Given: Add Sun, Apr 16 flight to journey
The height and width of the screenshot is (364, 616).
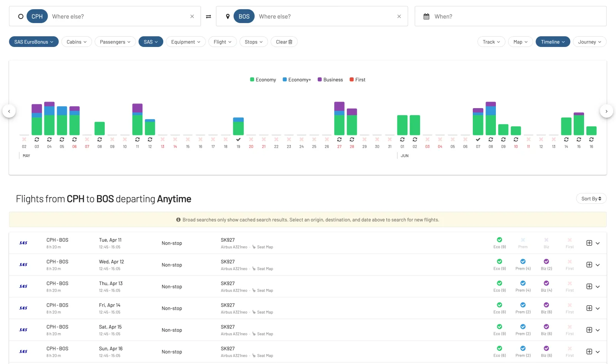Looking at the screenshot, I should [x=589, y=352].
